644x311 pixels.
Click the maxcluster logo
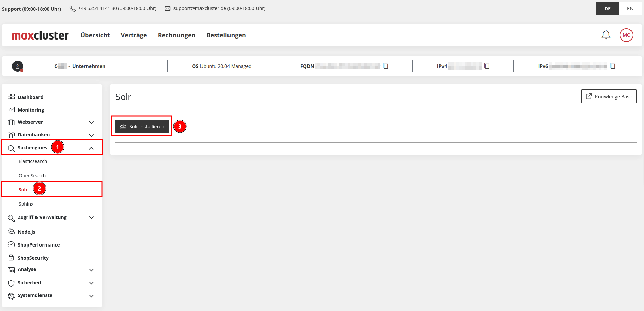point(40,35)
